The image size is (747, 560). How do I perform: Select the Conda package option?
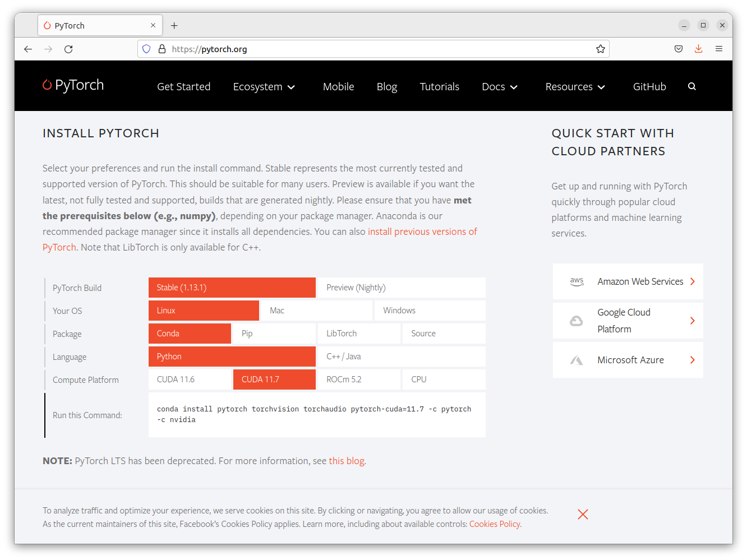(190, 334)
